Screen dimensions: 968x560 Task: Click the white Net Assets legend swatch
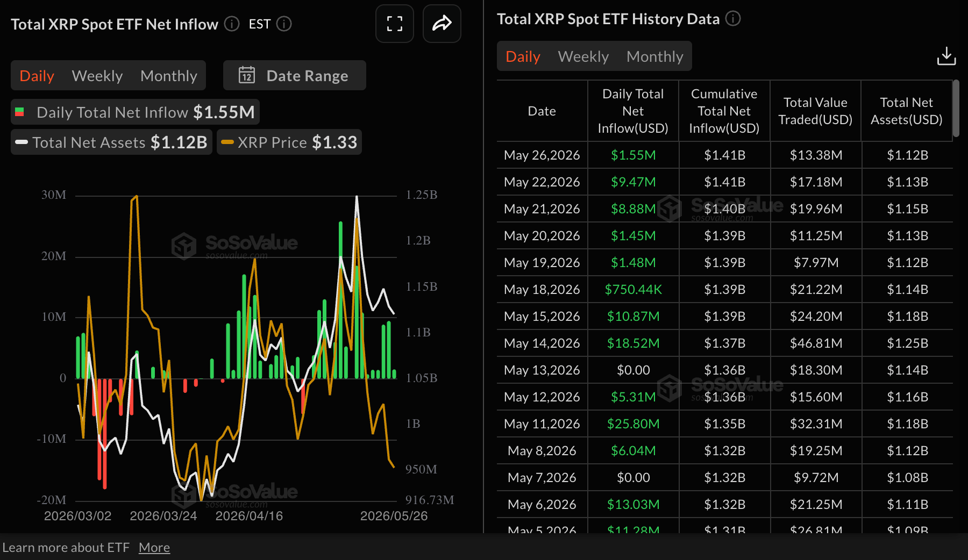pyautogui.click(x=22, y=142)
